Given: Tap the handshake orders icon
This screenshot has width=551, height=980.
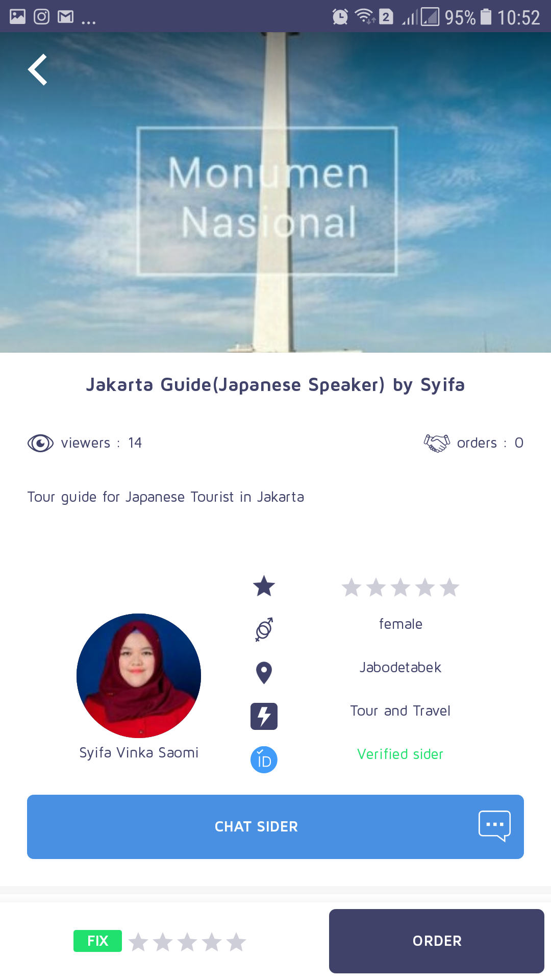Looking at the screenshot, I should click(x=437, y=443).
